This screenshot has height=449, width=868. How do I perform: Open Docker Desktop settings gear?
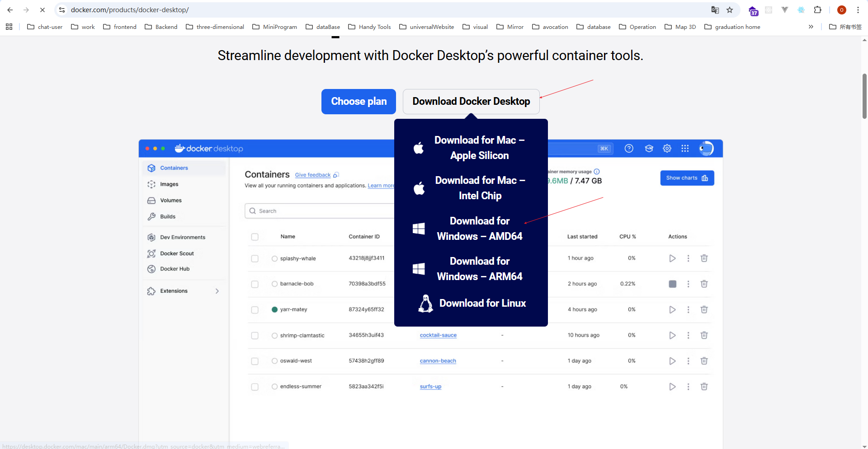click(x=667, y=149)
